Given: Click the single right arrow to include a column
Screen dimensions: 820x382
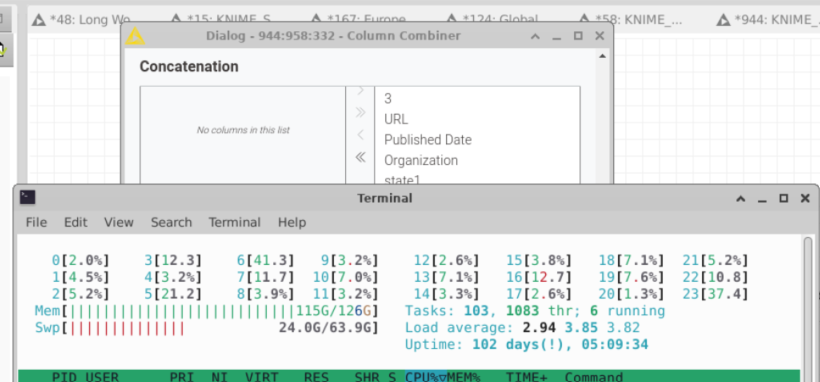Looking at the screenshot, I should 360,91.
